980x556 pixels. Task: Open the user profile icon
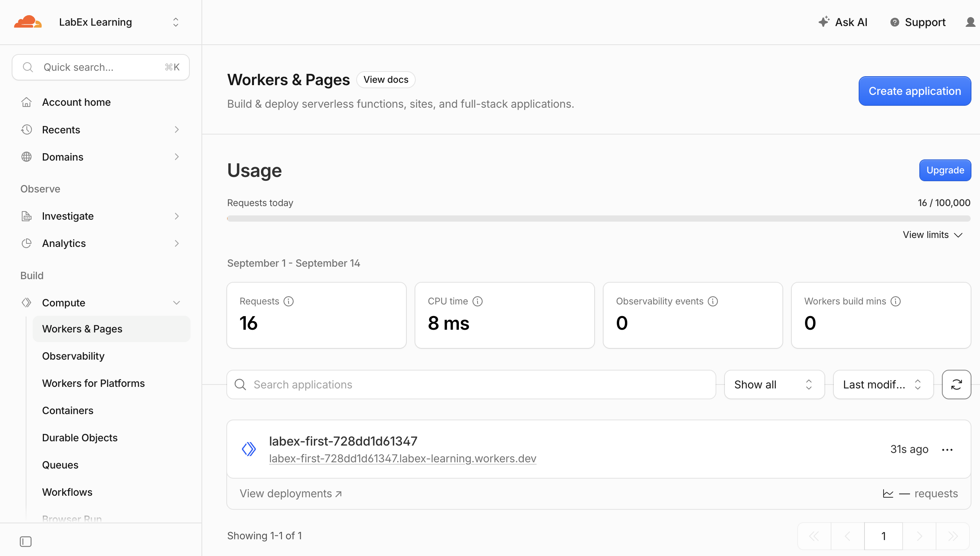coord(970,22)
